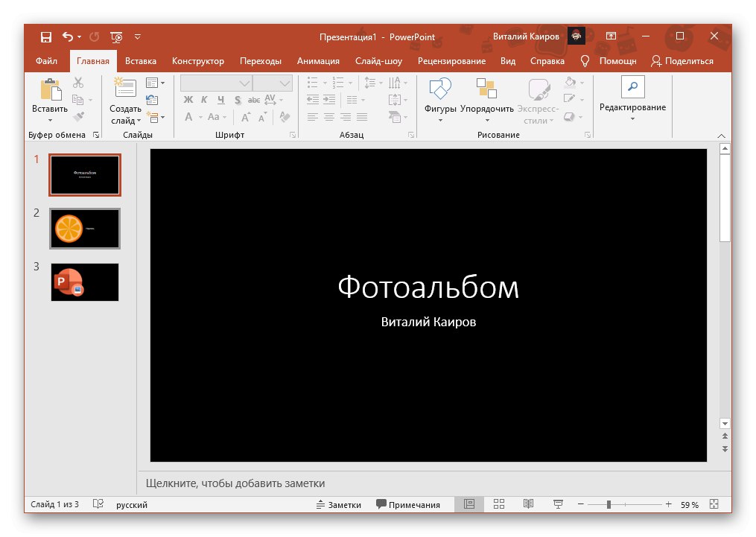This screenshot has width=756, height=537.
Task: Switch to the Animation (Анимация) tab
Action: [x=318, y=61]
